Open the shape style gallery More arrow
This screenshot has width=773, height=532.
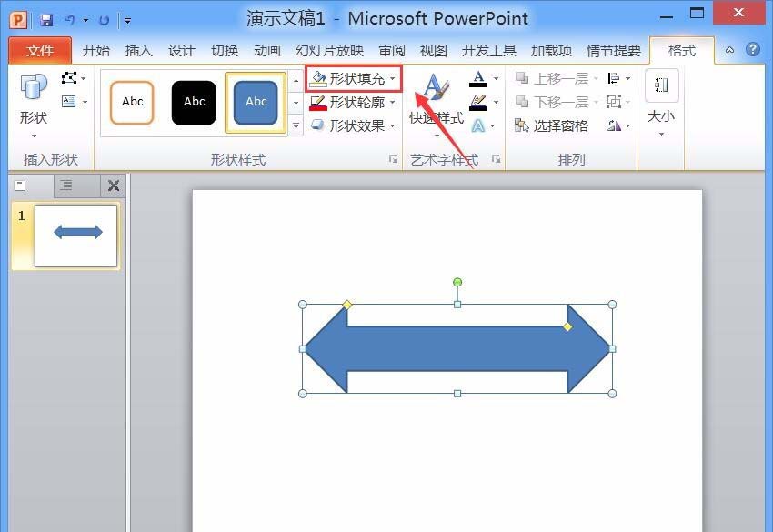coord(295,125)
